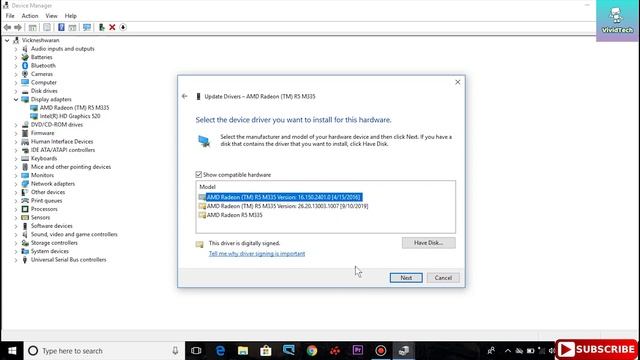Collapse the Vickneshwaran root node
The width and height of the screenshot is (640, 360).
point(7,40)
